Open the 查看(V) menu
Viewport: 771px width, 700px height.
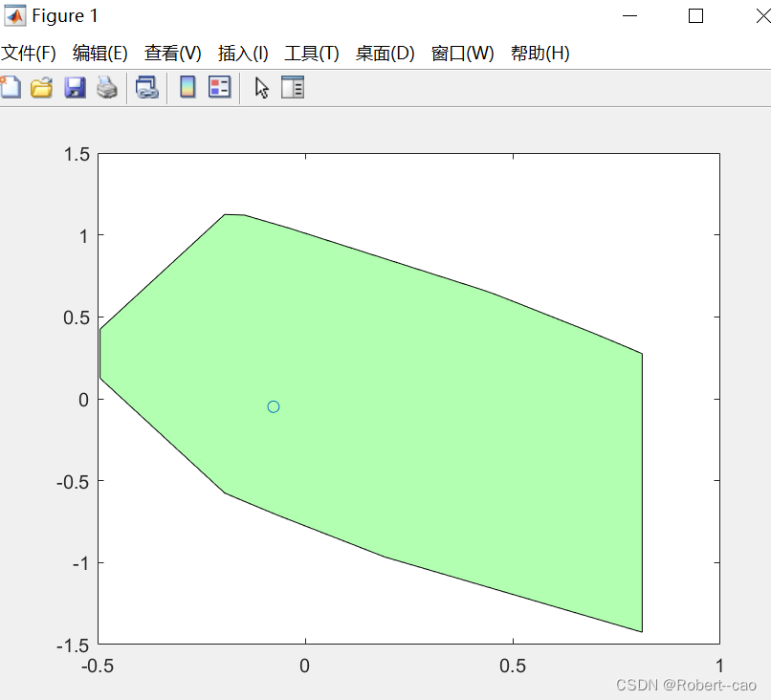pos(173,54)
